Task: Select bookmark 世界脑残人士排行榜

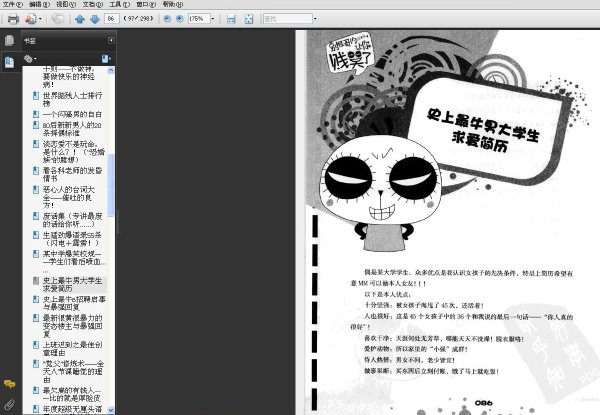Action: (x=72, y=99)
